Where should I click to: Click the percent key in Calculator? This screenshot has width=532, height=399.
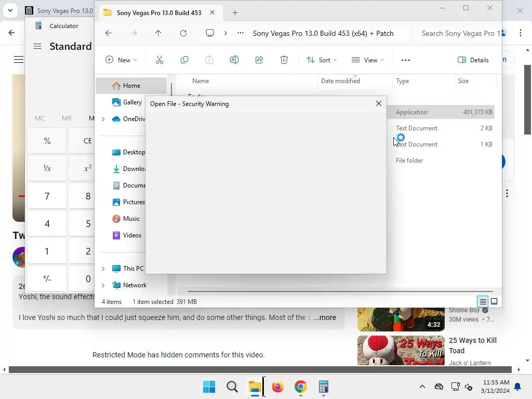pos(47,140)
